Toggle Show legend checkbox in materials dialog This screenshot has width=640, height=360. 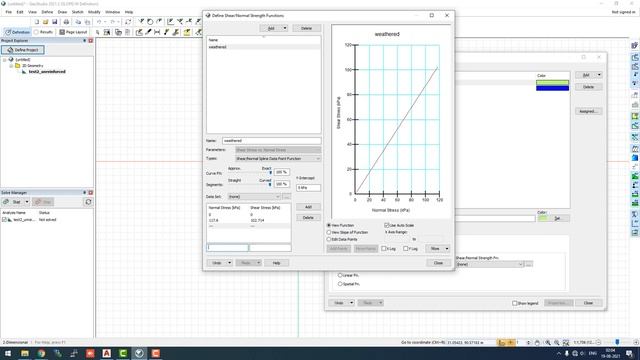pos(515,303)
